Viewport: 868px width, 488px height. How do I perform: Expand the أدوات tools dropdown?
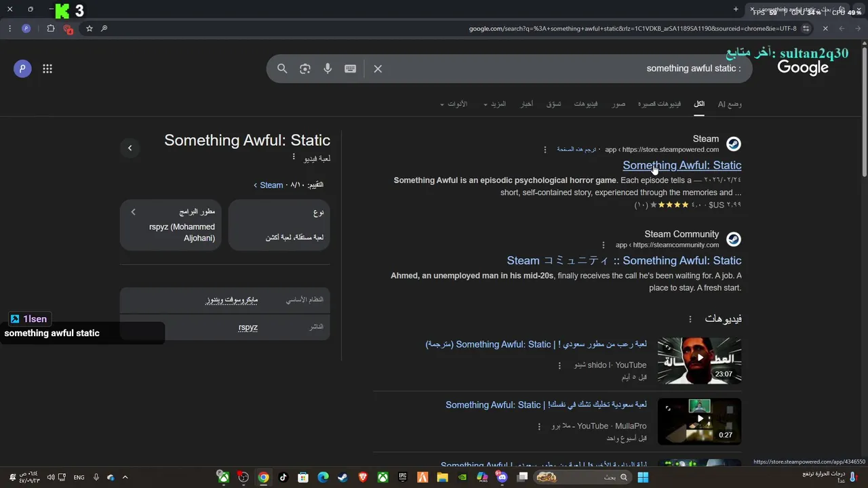coord(453,104)
